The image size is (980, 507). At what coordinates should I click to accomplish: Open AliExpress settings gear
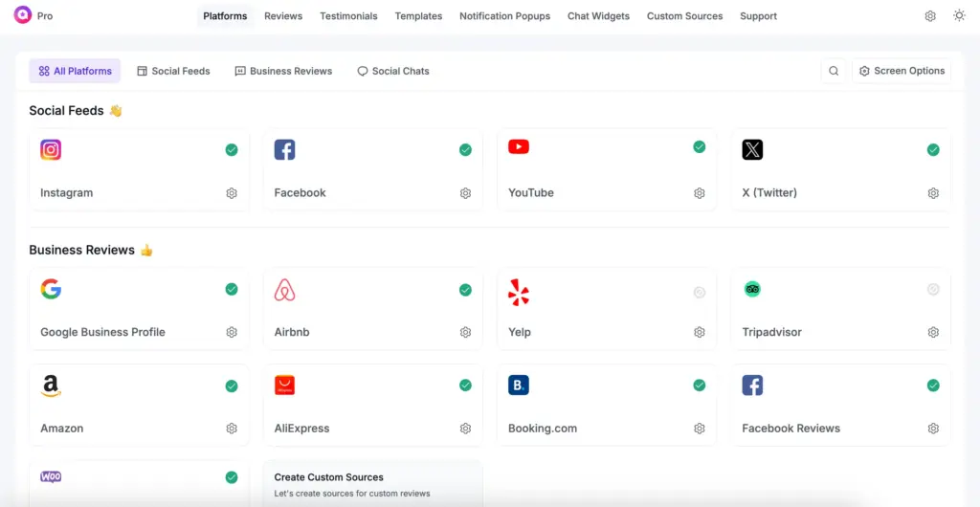pos(466,429)
